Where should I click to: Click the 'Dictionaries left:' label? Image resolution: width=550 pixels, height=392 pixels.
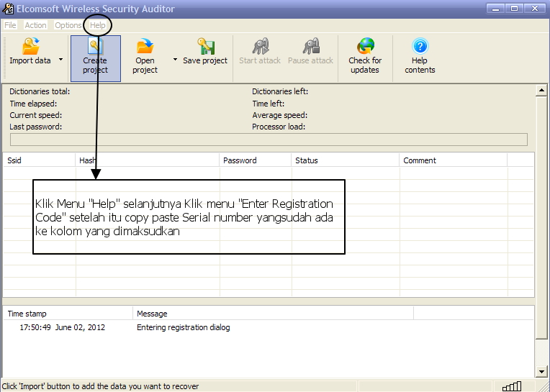280,92
